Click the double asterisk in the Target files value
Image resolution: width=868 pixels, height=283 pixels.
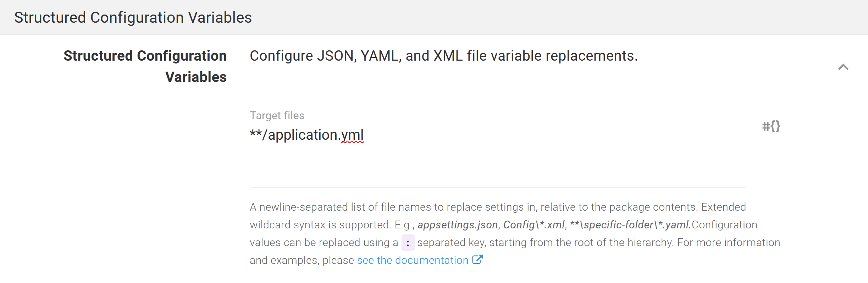(255, 134)
